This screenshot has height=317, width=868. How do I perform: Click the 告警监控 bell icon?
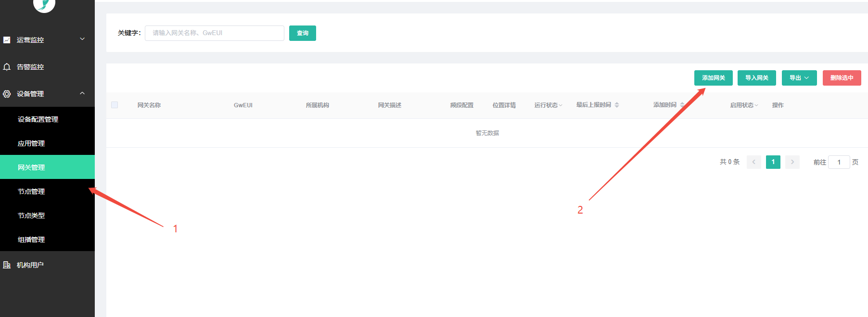[x=7, y=67]
